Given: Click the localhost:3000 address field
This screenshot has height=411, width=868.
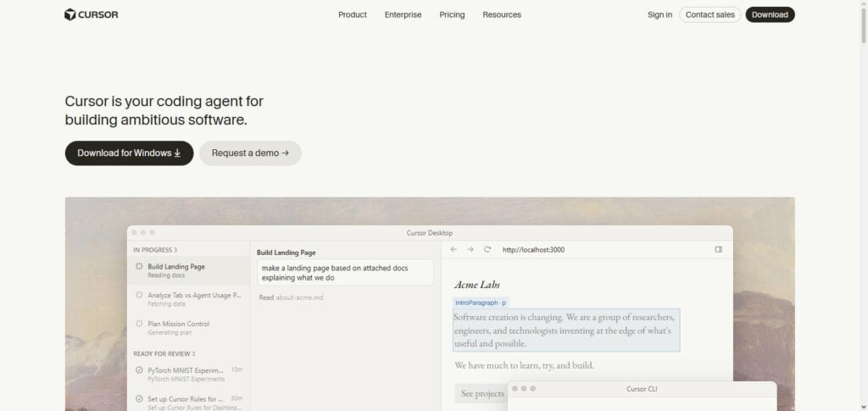Looking at the screenshot, I should [x=534, y=250].
